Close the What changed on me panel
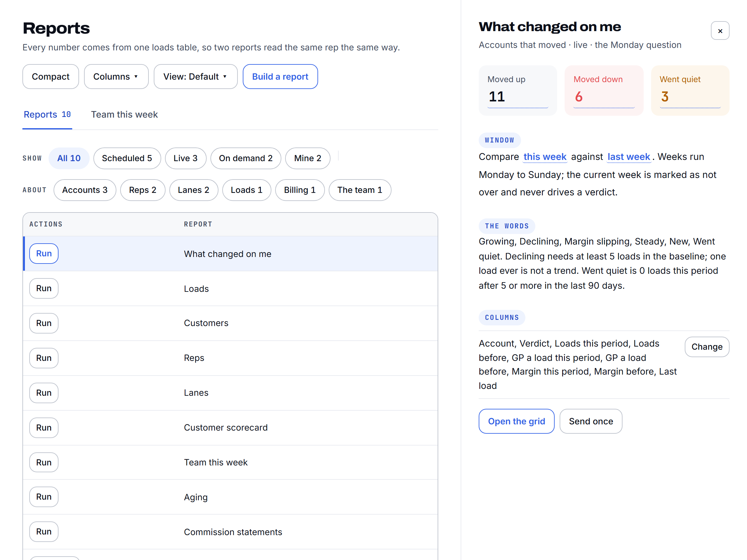747x560 pixels. tap(720, 31)
